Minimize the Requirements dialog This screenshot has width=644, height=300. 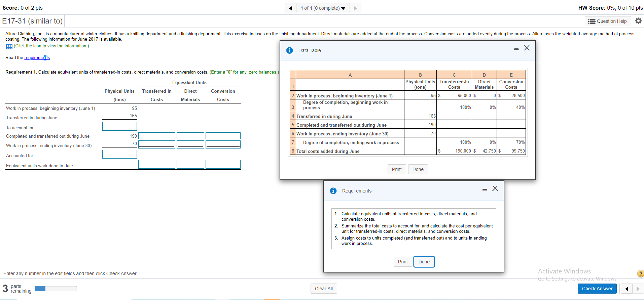click(485, 190)
